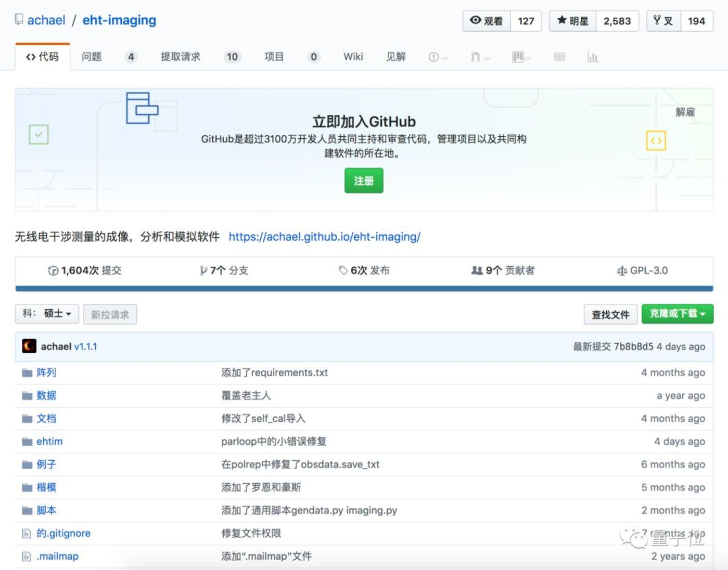The height and width of the screenshot is (570, 728).
Task: Open the branch selector dropdown 科: 硕士
Action: 47,314
